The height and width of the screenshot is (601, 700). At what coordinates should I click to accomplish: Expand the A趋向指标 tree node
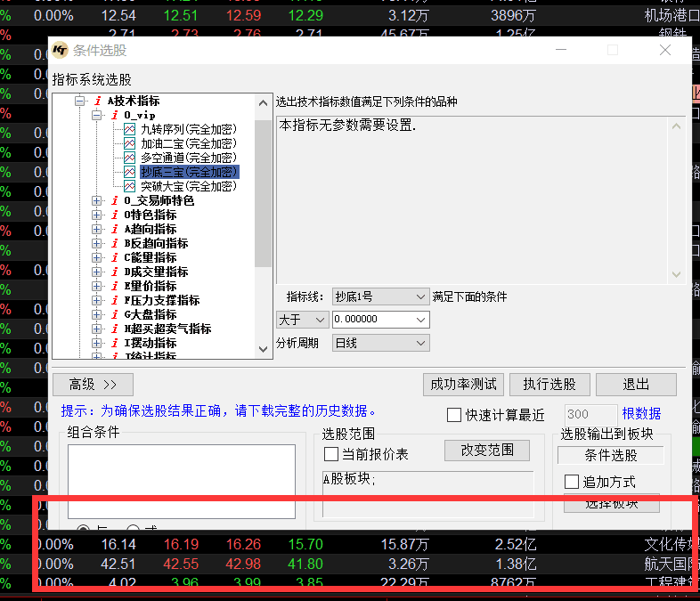tap(96, 230)
